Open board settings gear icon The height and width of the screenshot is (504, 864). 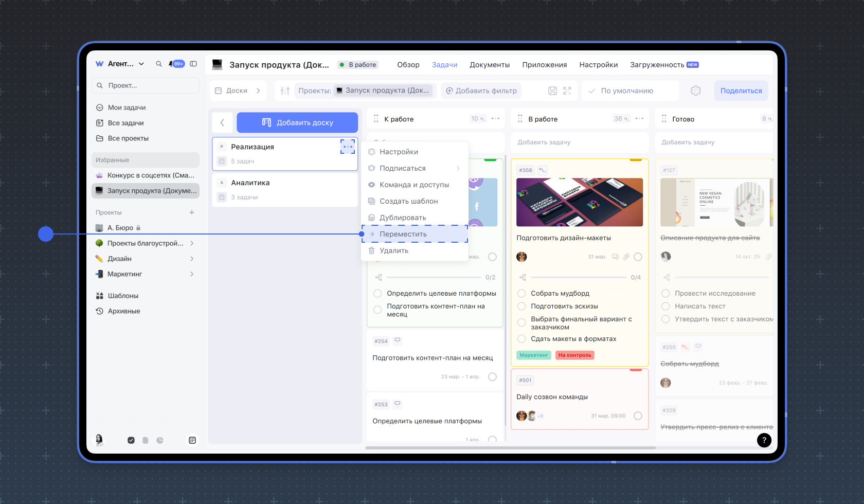[x=695, y=91]
